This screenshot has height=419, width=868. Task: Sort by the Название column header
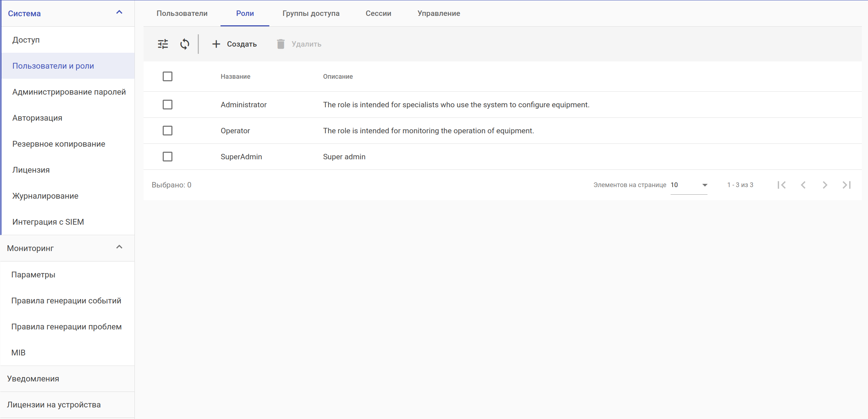click(235, 77)
